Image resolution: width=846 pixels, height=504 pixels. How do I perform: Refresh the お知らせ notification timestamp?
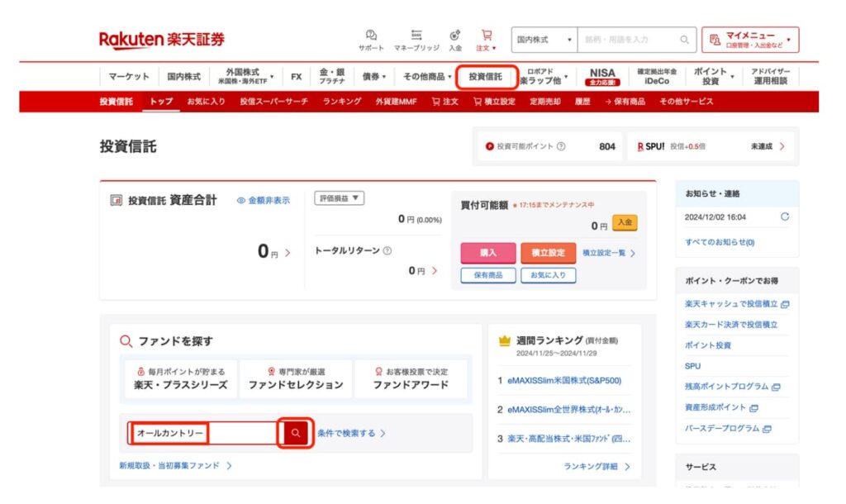click(785, 216)
